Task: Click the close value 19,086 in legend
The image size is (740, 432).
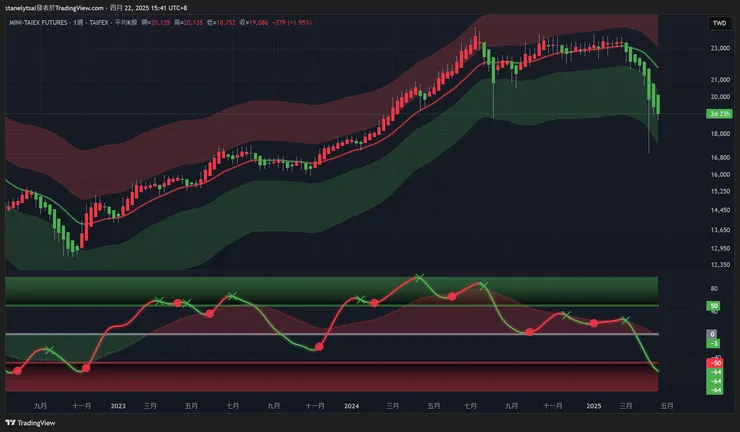Action: point(258,22)
